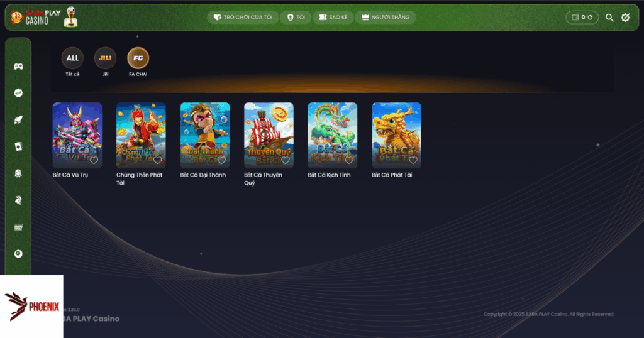Screen dimensions: 644x338
Task: Open Bắt Cá Kịch Tính game thumbnail
Action: click(x=333, y=135)
